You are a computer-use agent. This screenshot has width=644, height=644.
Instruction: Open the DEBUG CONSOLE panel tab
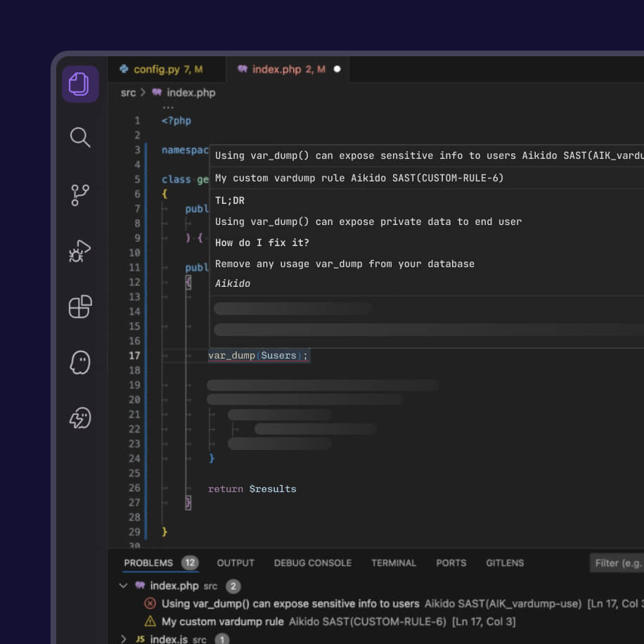313,562
